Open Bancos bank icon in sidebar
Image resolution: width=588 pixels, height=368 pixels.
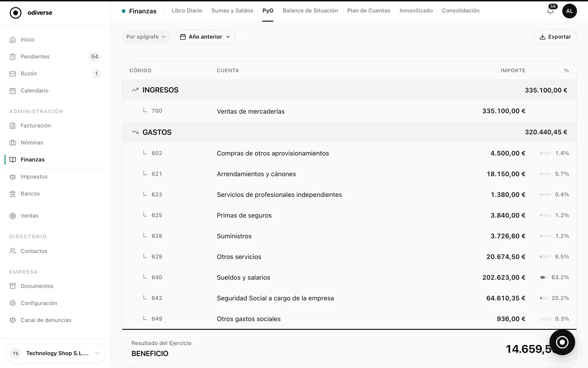(x=12, y=194)
